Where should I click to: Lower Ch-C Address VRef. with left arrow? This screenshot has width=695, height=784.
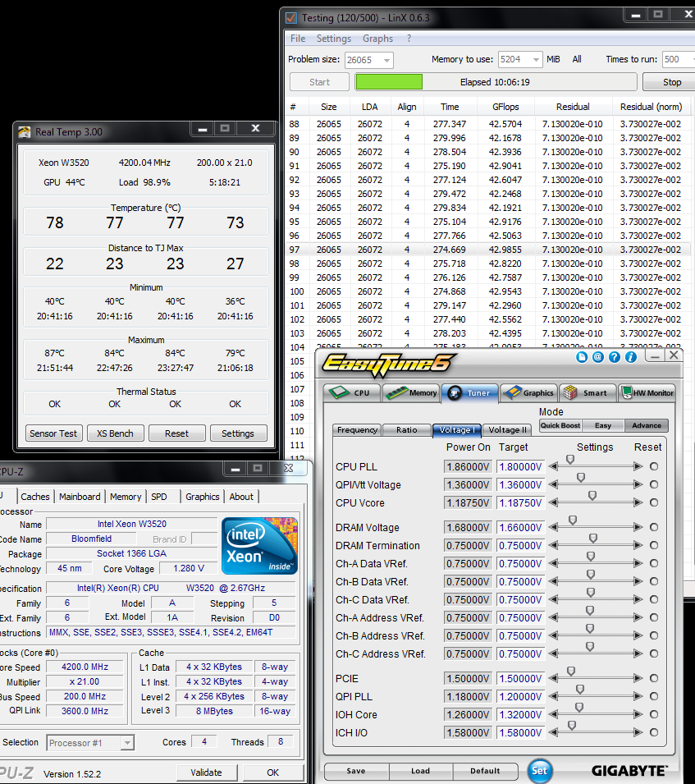pyautogui.click(x=553, y=653)
